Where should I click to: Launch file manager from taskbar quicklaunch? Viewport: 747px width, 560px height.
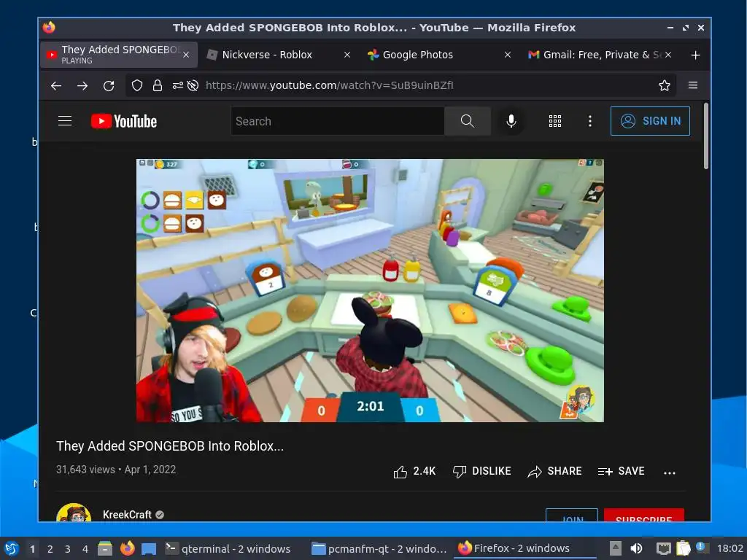[x=105, y=548]
